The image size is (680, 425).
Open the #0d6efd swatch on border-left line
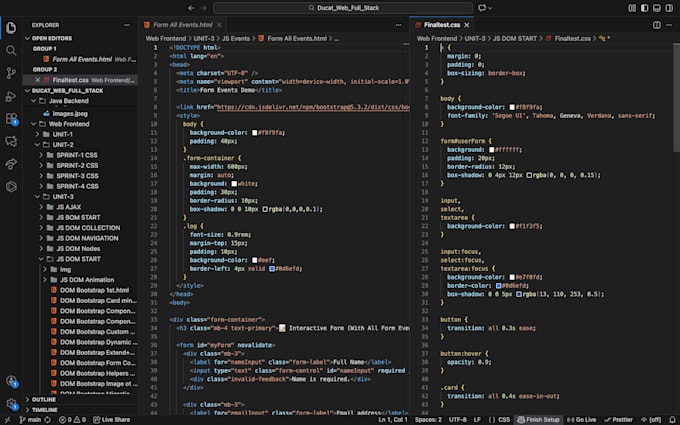point(272,269)
